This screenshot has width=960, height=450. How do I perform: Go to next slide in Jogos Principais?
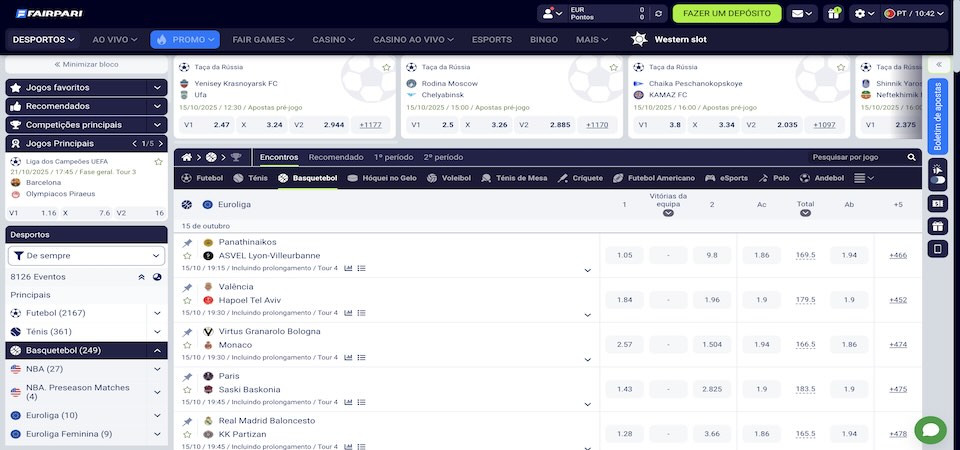point(159,143)
